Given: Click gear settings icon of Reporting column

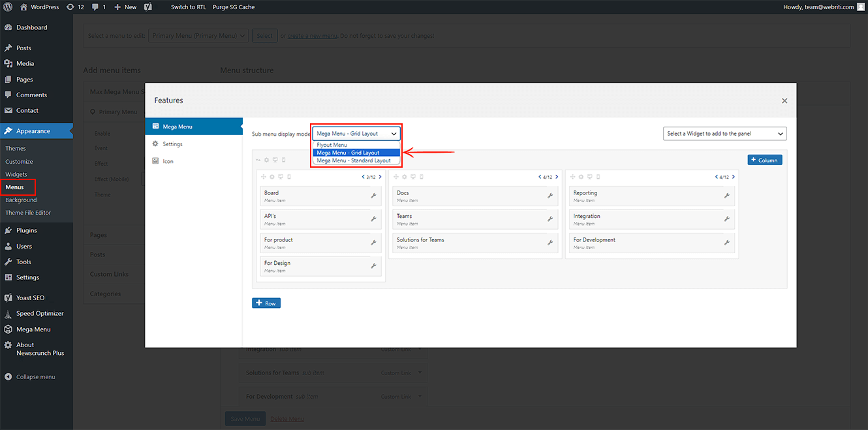Looking at the screenshot, I should 581,177.
